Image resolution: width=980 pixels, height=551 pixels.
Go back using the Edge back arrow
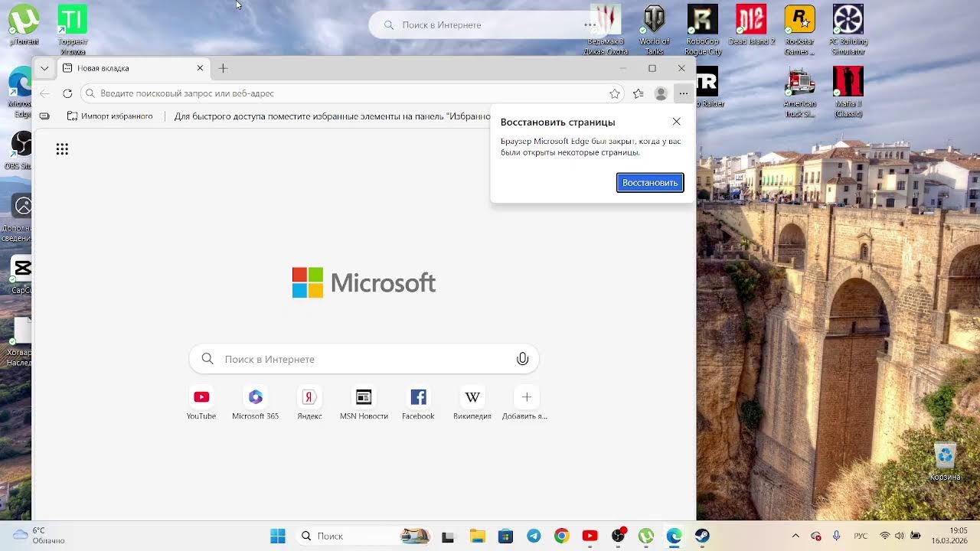point(45,93)
